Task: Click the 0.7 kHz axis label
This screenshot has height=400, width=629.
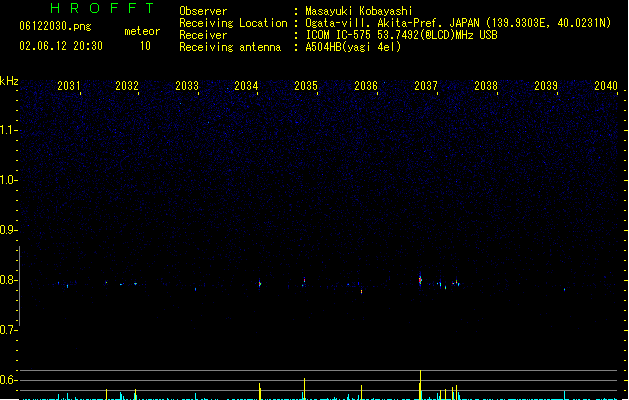Action: click(7, 330)
